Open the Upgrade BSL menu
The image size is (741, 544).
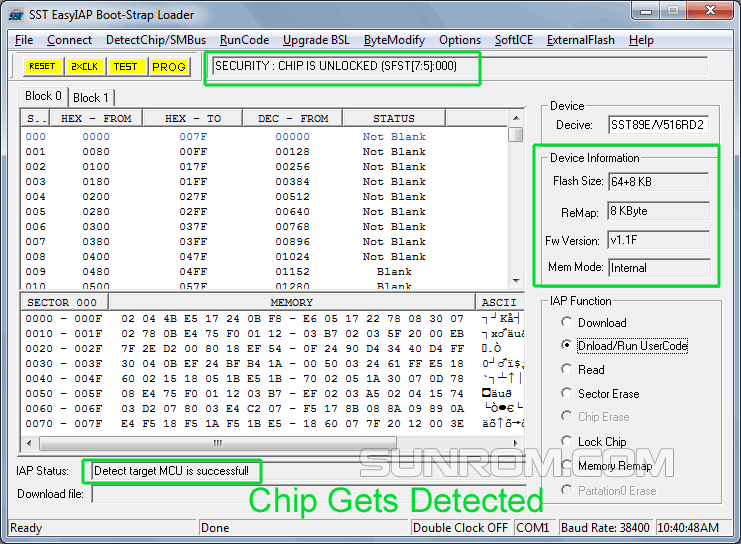[x=316, y=40]
